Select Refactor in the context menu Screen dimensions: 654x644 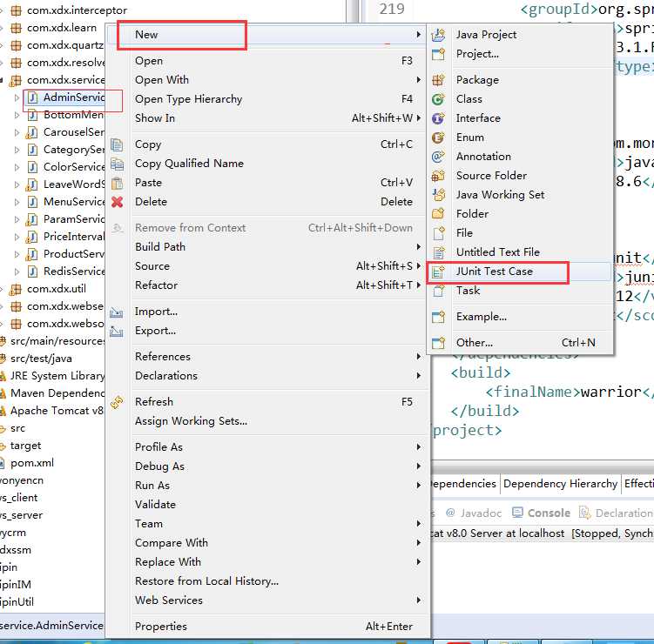pos(266,285)
